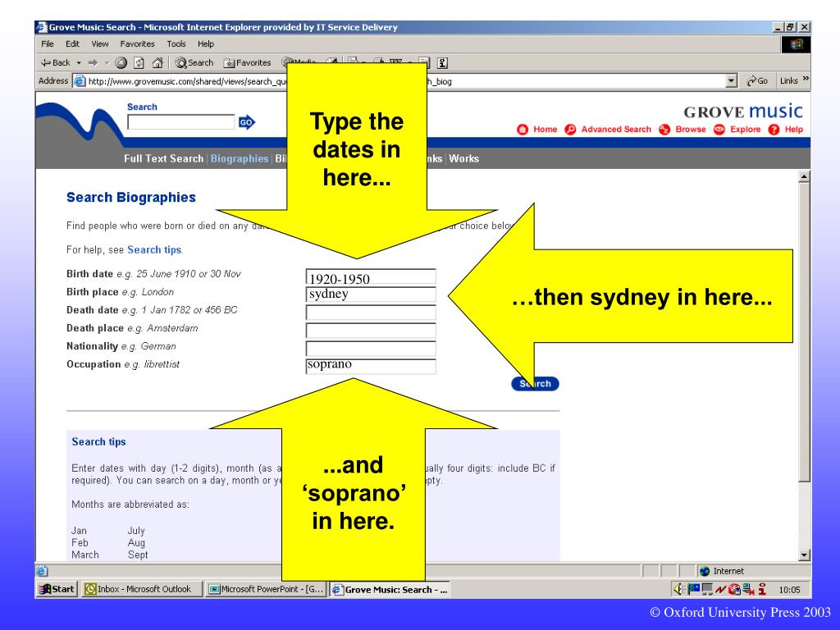The height and width of the screenshot is (630, 840).
Task: Open the Search tips link
Action: point(155,249)
